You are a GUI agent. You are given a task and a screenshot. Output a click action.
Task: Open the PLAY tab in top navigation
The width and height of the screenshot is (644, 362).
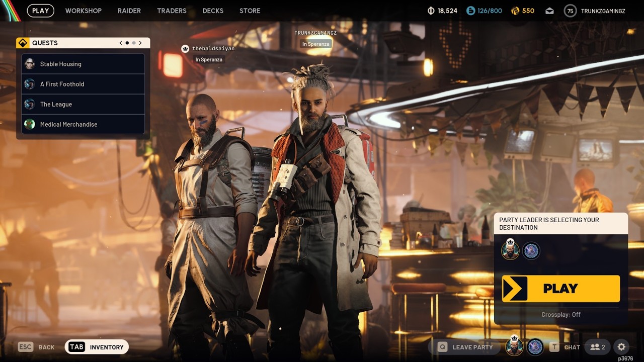[x=41, y=11]
